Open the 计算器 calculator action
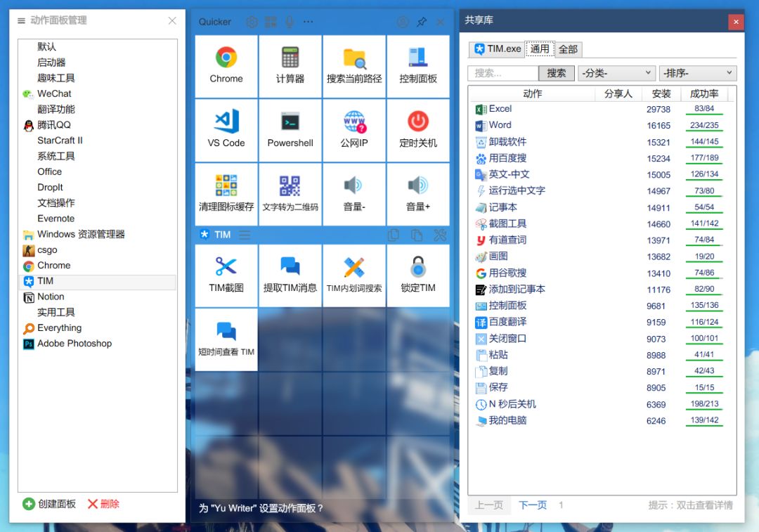Image resolution: width=759 pixels, height=532 pixels. 290,66
